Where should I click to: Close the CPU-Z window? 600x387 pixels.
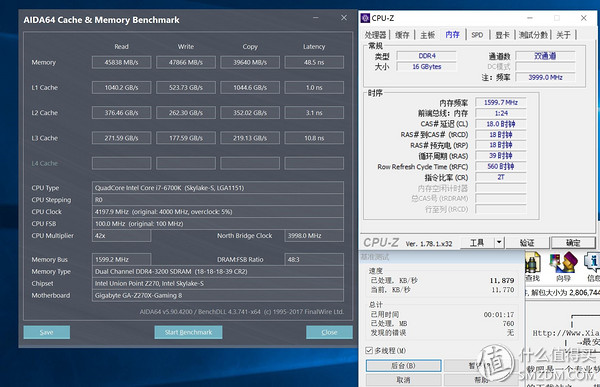pyautogui.click(x=584, y=18)
